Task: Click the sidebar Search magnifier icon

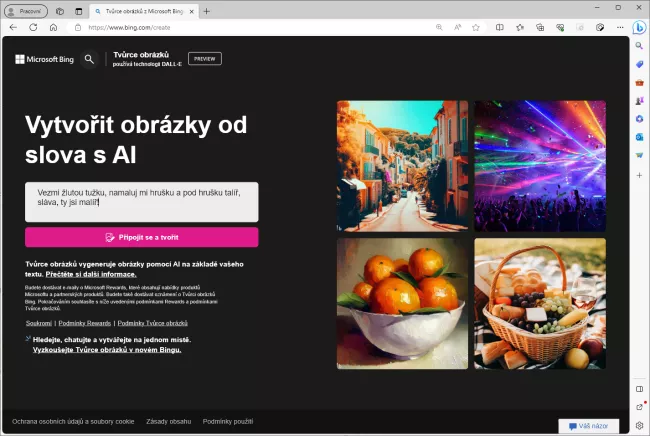Action: (x=639, y=46)
